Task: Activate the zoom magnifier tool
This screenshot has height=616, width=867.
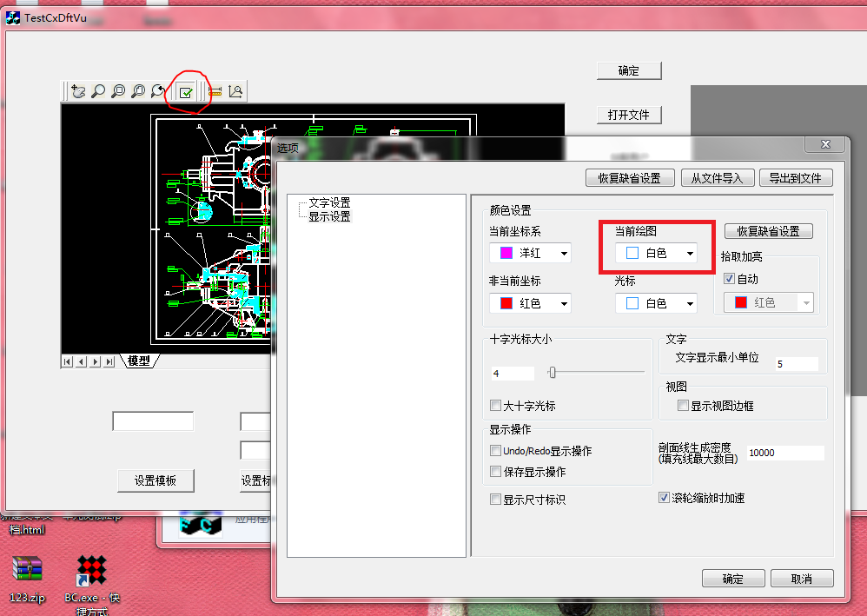Action: point(98,91)
